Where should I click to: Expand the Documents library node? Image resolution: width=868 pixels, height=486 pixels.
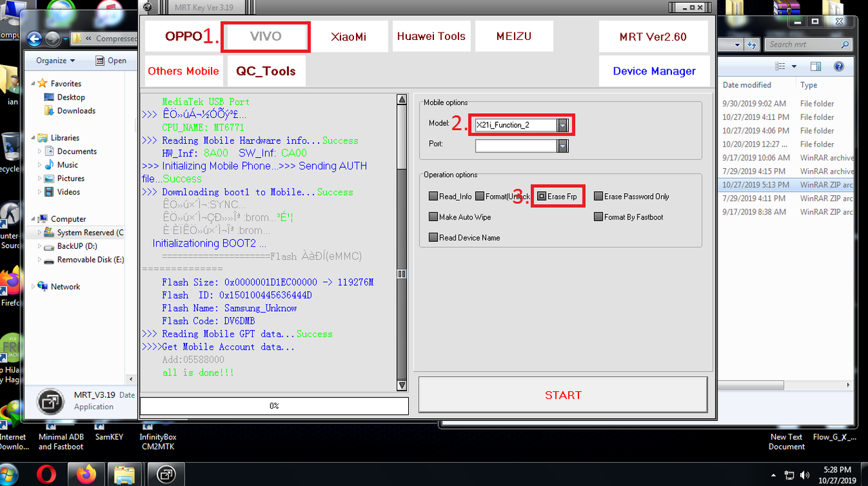click(40, 151)
